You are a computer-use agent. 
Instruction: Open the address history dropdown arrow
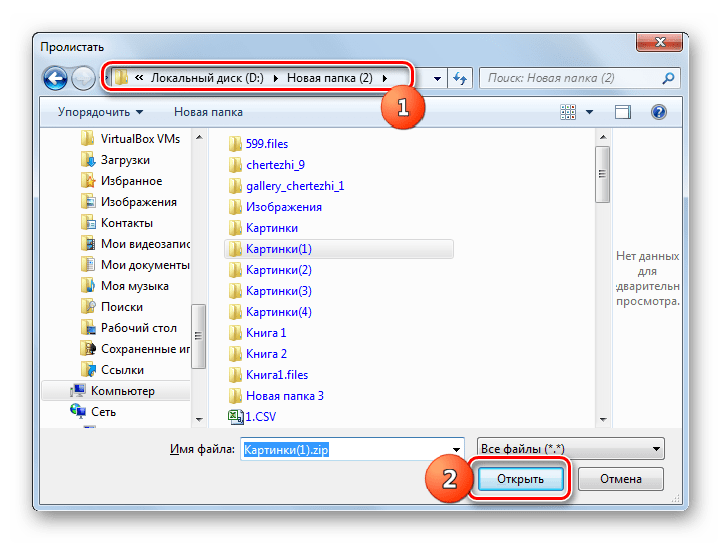[437, 78]
